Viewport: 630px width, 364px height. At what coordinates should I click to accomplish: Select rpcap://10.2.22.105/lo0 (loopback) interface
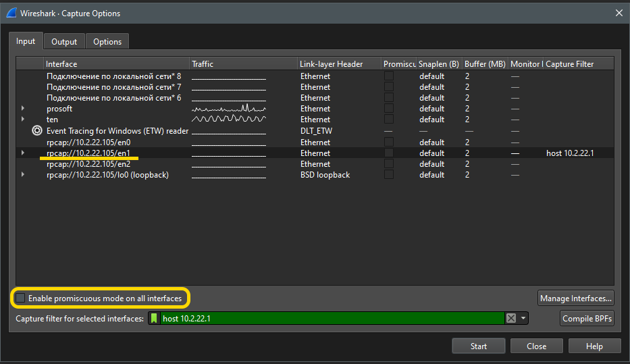tap(107, 175)
